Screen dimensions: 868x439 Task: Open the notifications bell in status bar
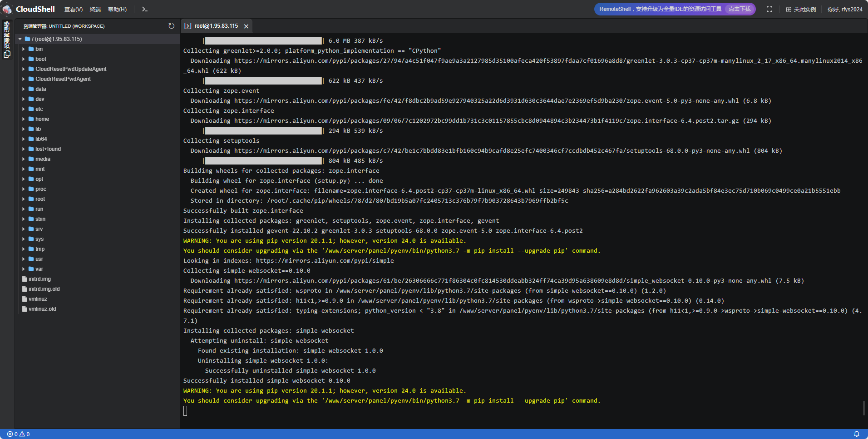(857, 434)
